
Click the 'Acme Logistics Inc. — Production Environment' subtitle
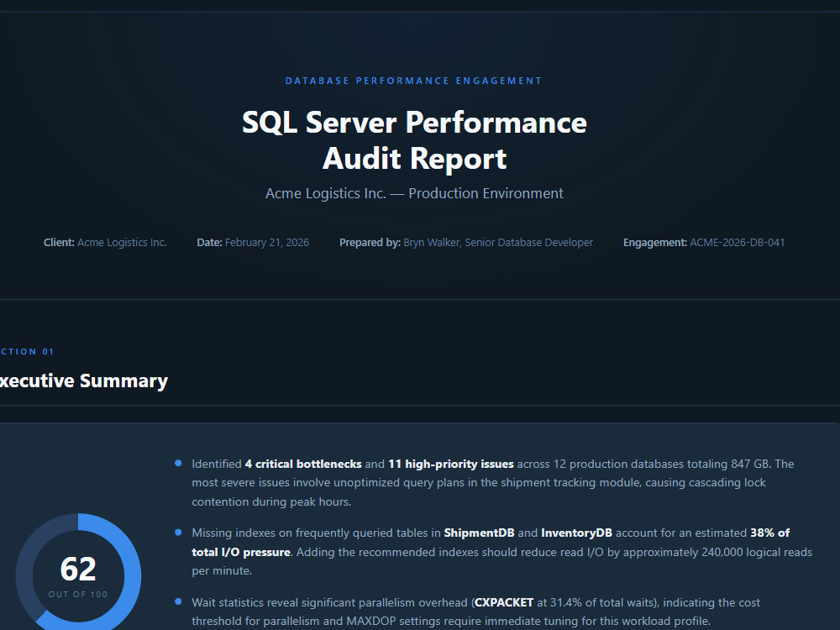point(414,193)
